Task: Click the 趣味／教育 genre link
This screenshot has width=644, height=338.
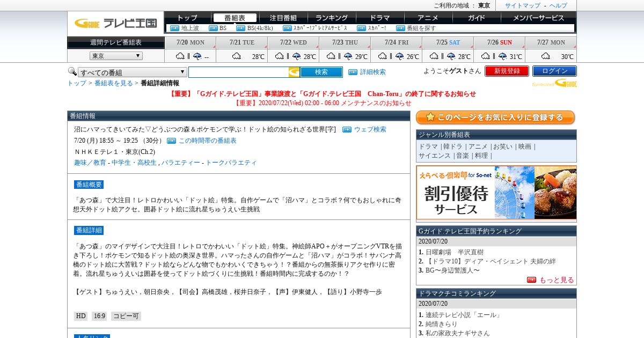Action: [90, 163]
